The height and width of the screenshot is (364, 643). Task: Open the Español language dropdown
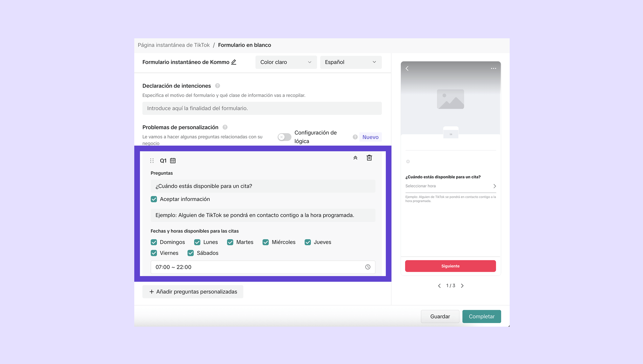click(351, 62)
